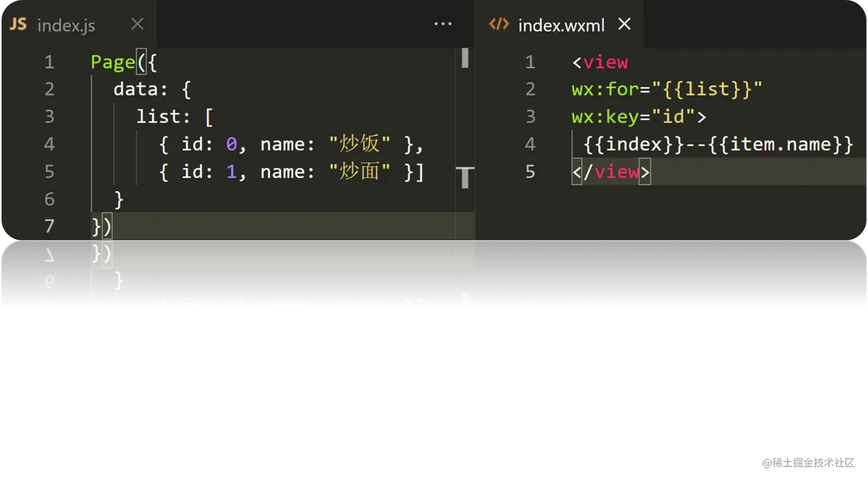Click the "list" property in index.js
This screenshot has height=482, width=868.
click(158, 116)
